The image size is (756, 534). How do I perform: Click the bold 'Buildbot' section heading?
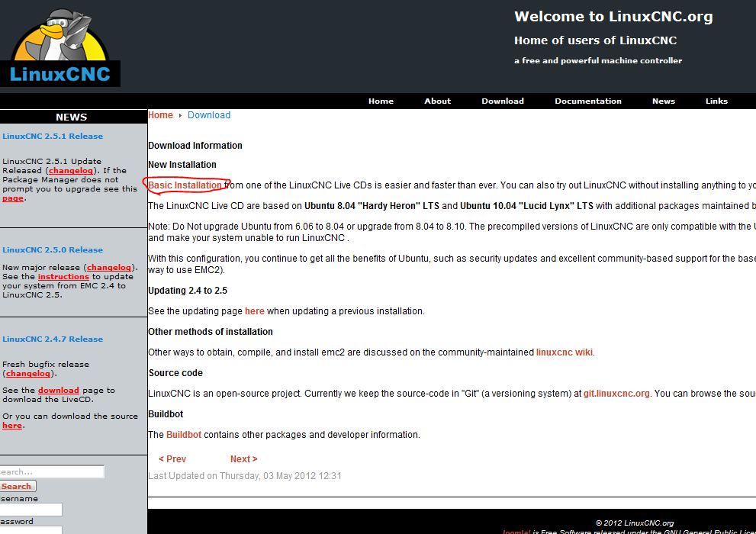166,414
